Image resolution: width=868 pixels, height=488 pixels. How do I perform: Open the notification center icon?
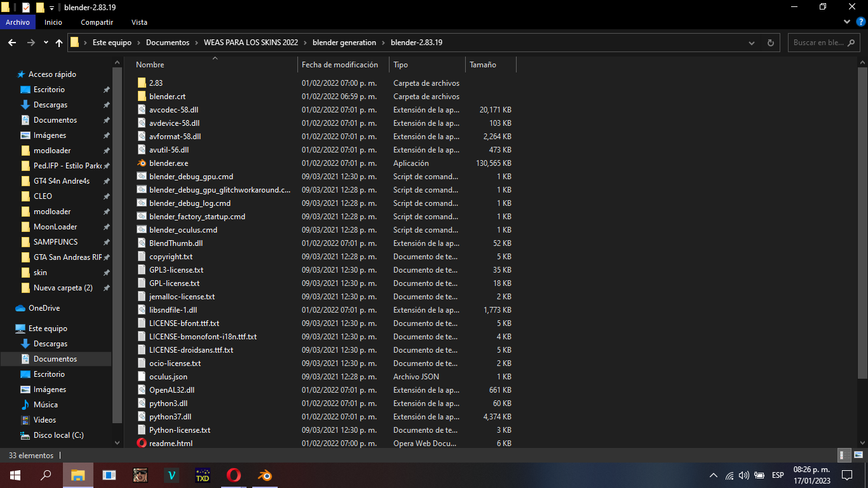coord(846,475)
